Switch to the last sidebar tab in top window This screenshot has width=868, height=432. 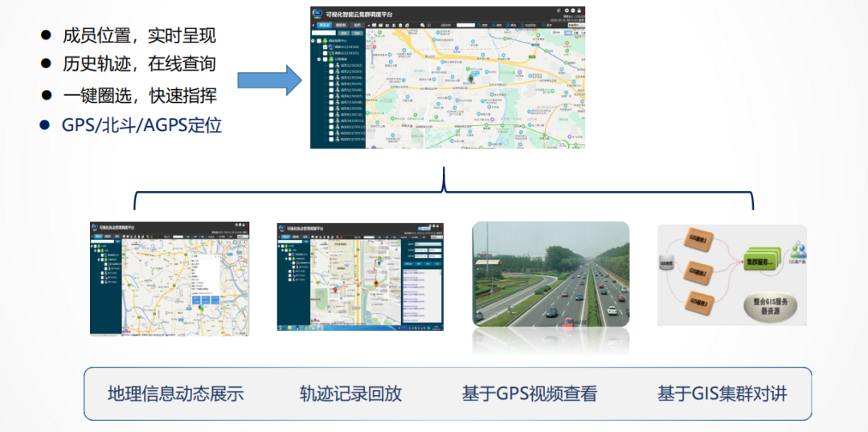[357, 26]
